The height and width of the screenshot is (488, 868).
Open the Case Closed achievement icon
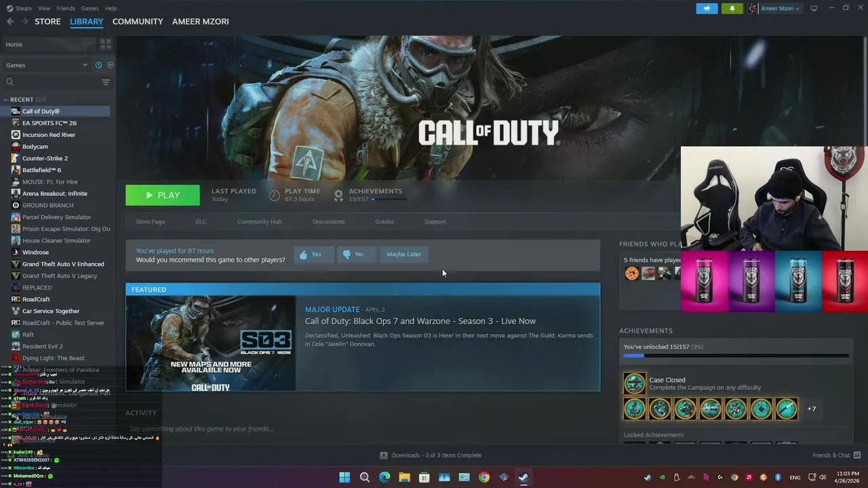(x=634, y=384)
